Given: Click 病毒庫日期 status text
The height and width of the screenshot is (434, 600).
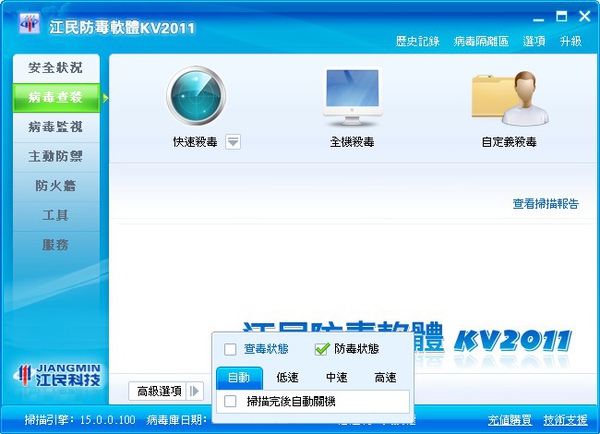Looking at the screenshot, I should (x=176, y=420).
